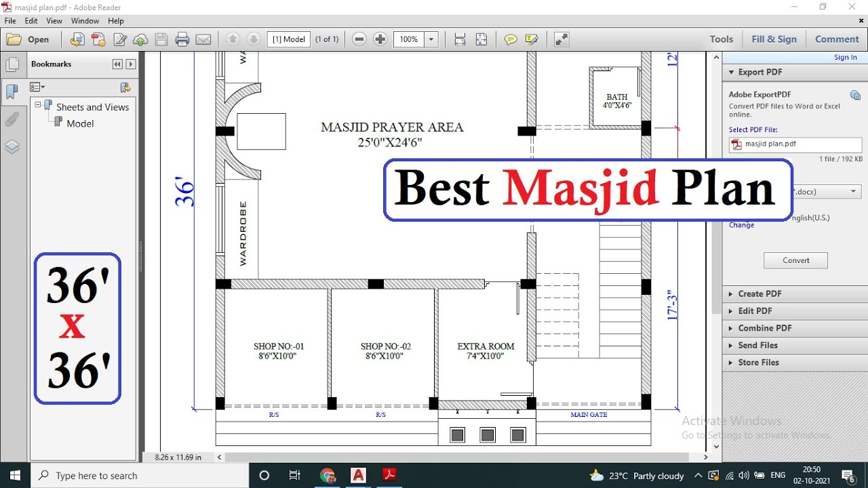Open the Attachments paperclip panel

point(12,120)
